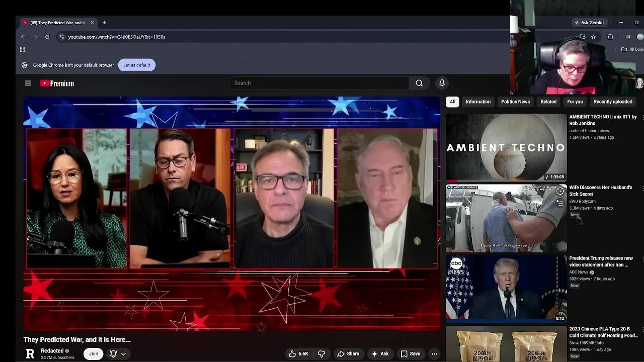Open a new browser tab with plus
Viewport: 644px width, 362px height.
tap(104, 23)
